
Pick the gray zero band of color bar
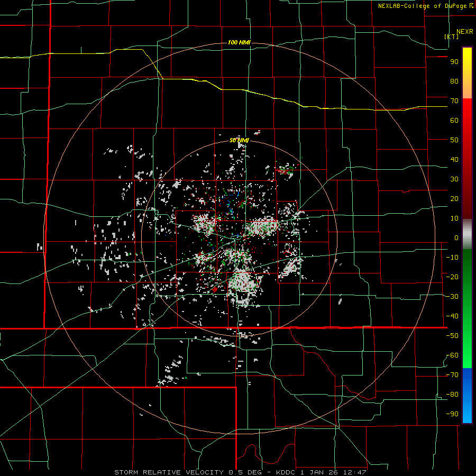tap(467, 234)
